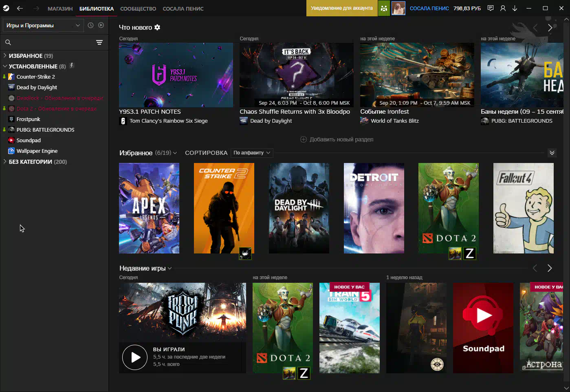Open the account name menu near wallet balance
Screen dimensions: 570x392
point(429,8)
